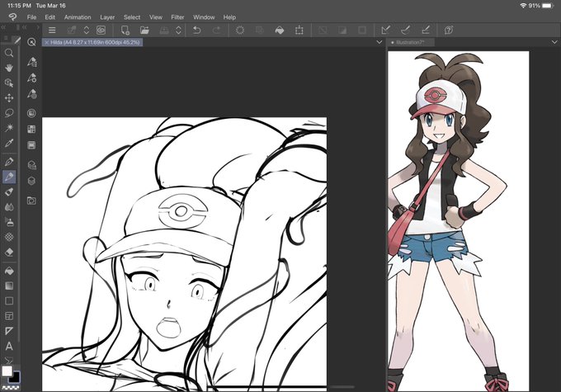Select the Eraser tool
Image resolution: width=561 pixels, height=392 pixels.
pyautogui.click(x=9, y=252)
